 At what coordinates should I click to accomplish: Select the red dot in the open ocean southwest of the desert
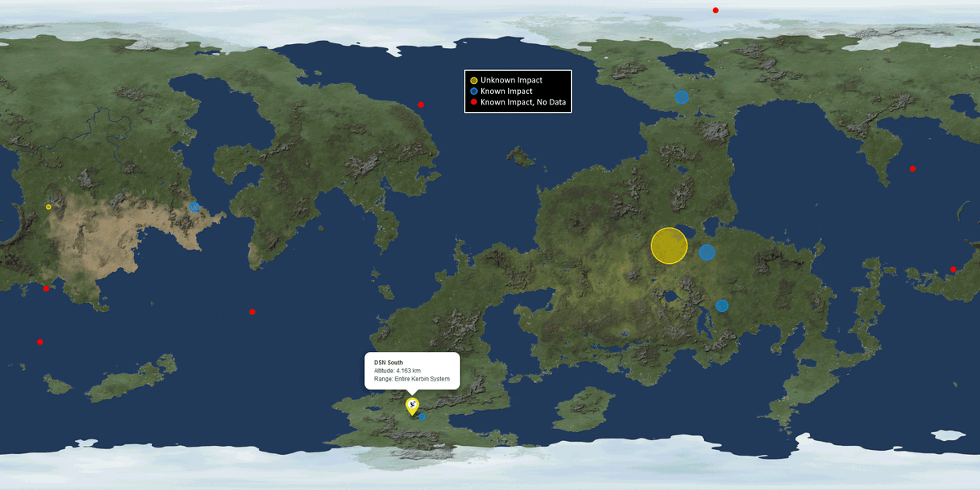[x=40, y=341]
